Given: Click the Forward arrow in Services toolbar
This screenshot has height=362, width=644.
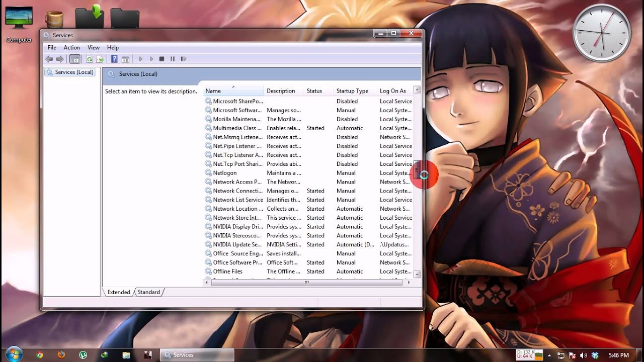Looking at the screenshot, I should tap(60, 59).
